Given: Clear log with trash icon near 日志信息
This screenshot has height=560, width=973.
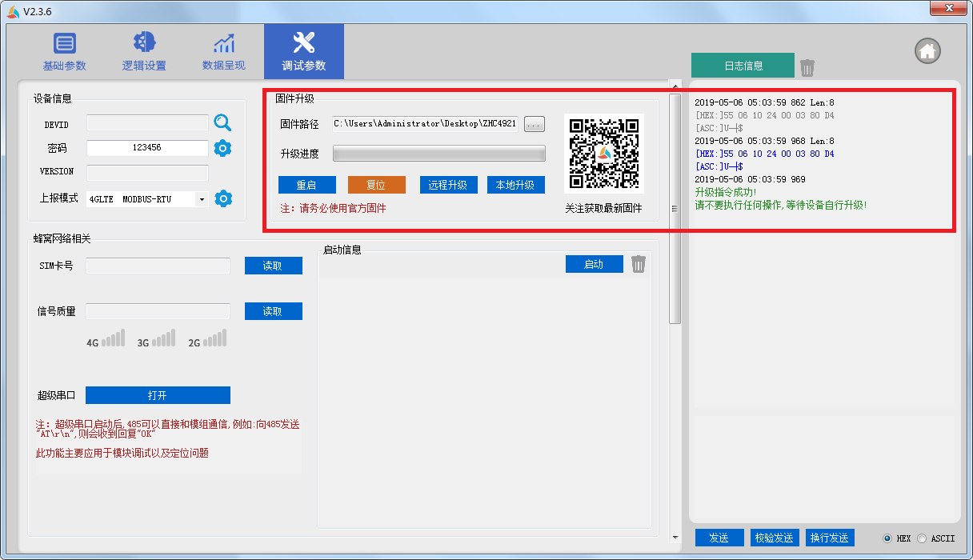Looking at the screenshot, I should click(807, 67).
